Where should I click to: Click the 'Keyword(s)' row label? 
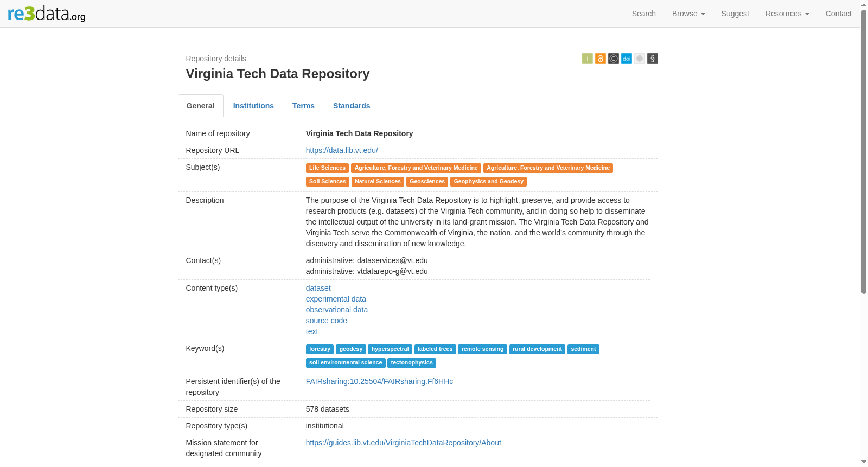click(x=205, y=348)
